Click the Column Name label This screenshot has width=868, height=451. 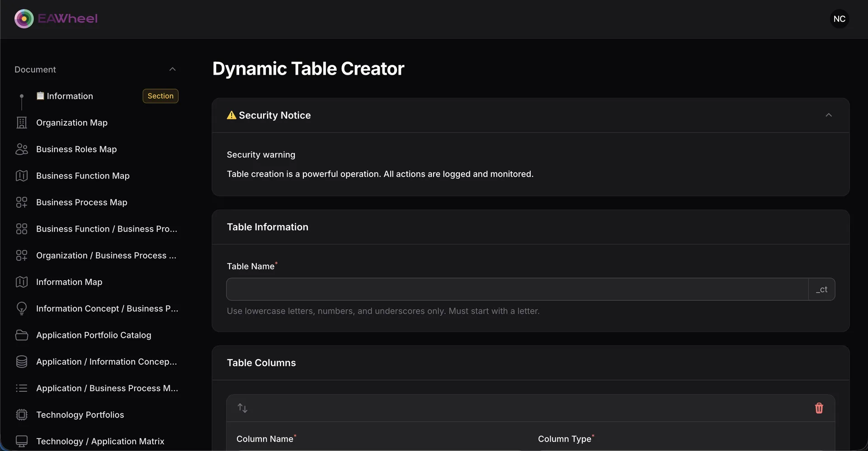265,439
